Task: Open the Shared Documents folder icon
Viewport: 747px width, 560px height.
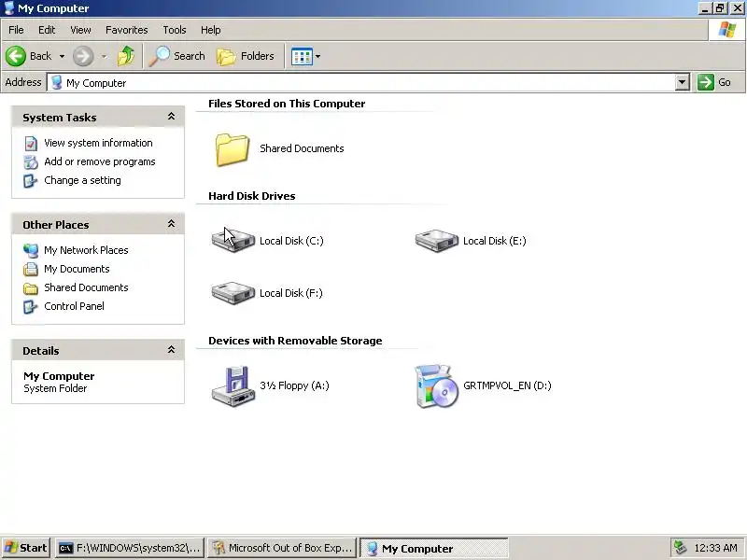Action: point(232,149)
